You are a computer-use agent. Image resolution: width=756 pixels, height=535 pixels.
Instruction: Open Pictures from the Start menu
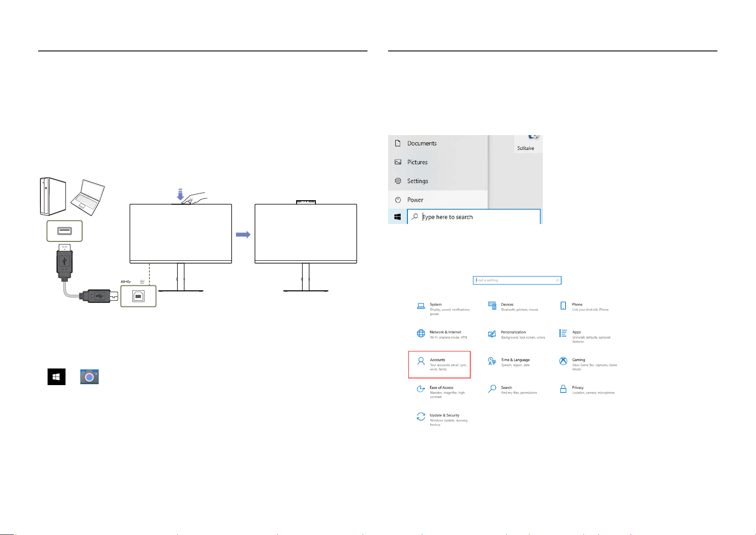[x=437, y=162]
